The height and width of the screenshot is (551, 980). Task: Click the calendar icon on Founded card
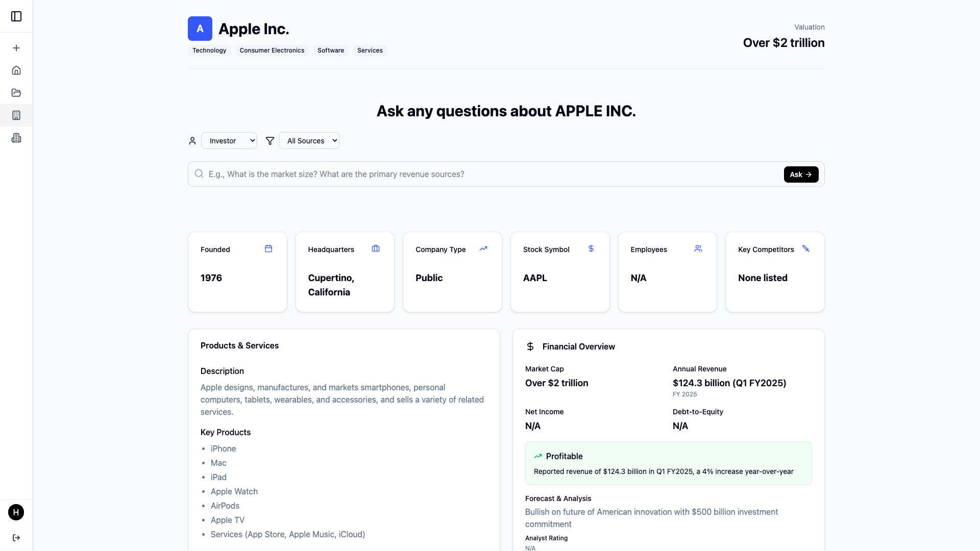(x=268, y=248)
